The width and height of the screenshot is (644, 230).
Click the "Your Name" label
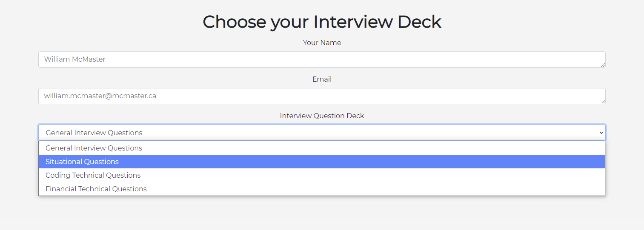tap(322, 43)
